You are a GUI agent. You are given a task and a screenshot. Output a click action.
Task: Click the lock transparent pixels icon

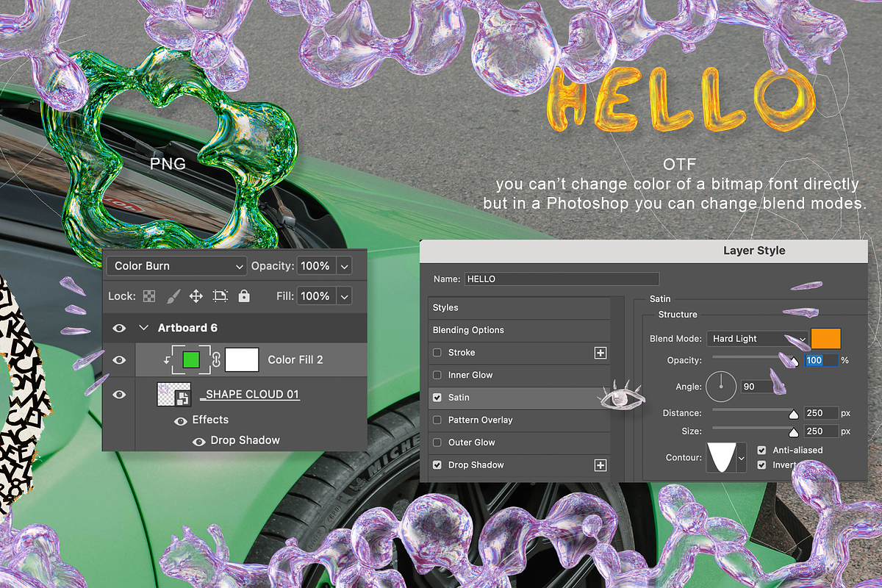[x=149, y=296]
